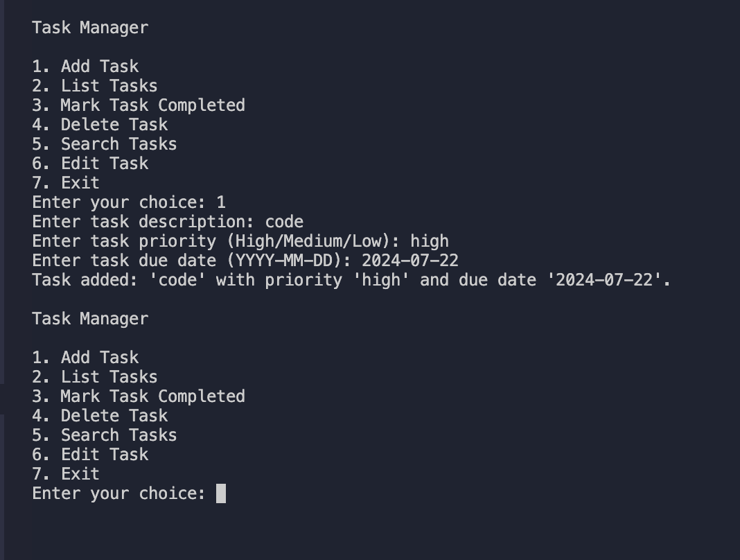Click the cursor block after the last prompt

pos(221,493)
